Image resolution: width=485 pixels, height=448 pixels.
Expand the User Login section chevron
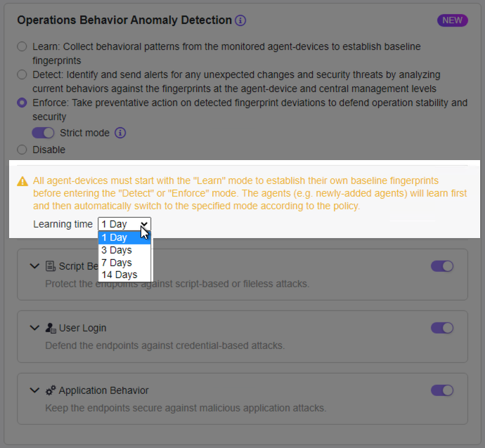pyautogui.click(x=34, y=328)
